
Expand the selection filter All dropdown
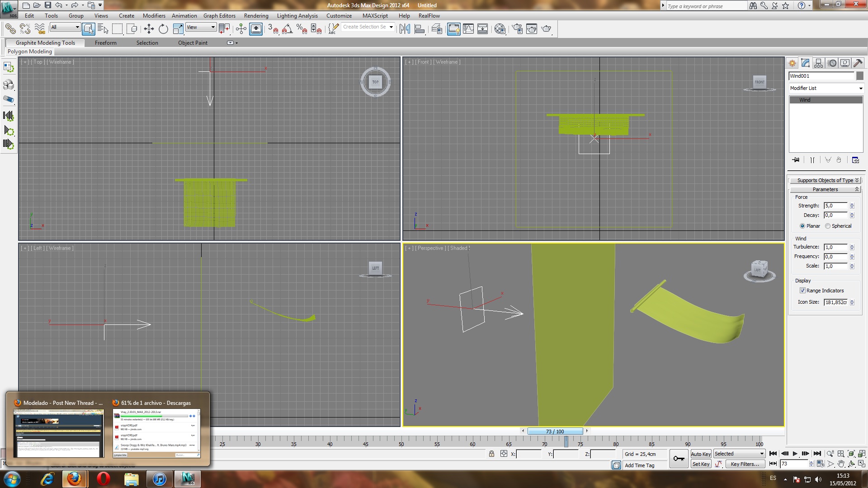[65, 27]
